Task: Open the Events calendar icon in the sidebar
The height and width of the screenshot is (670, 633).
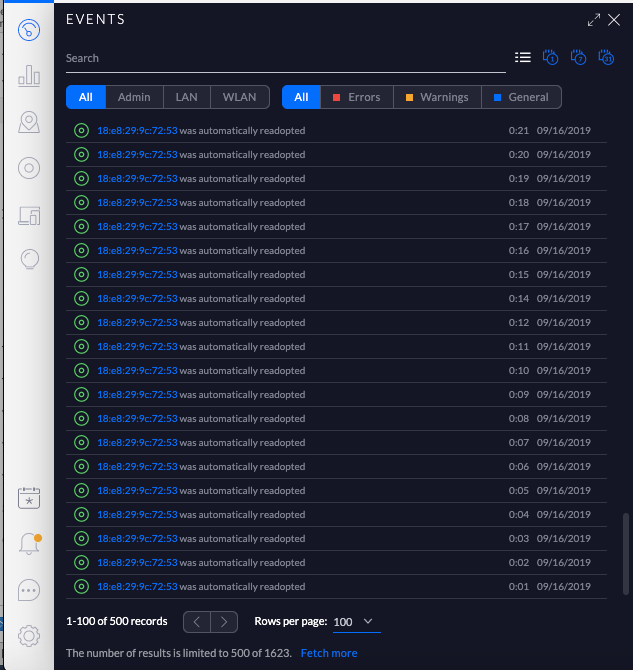Action: coord(29,498)
